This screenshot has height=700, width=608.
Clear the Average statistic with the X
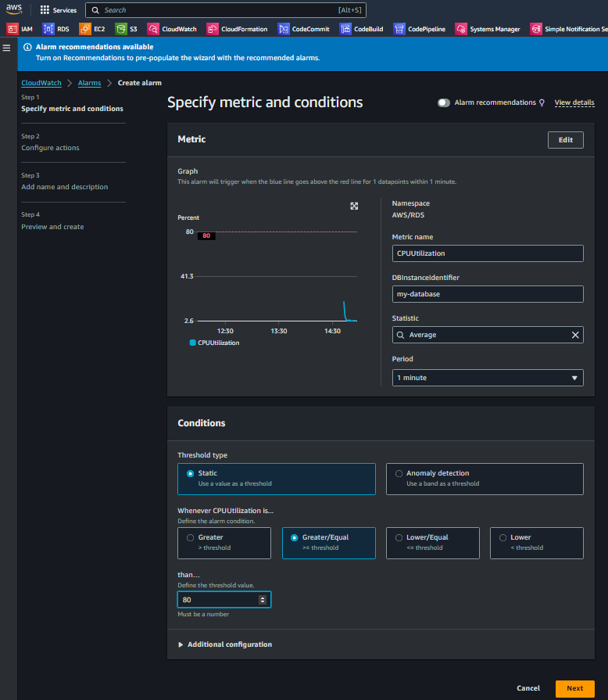pos(575,335)
